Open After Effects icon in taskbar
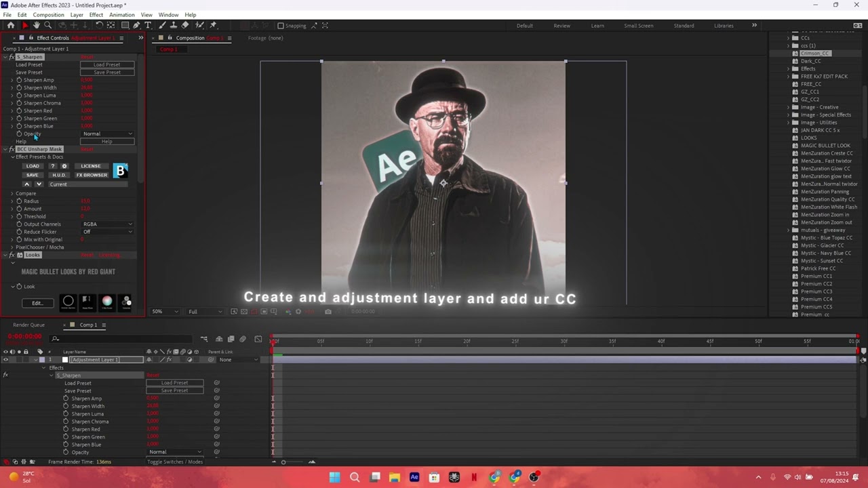This screenshot has width=868, height=488. click(414, 477)
